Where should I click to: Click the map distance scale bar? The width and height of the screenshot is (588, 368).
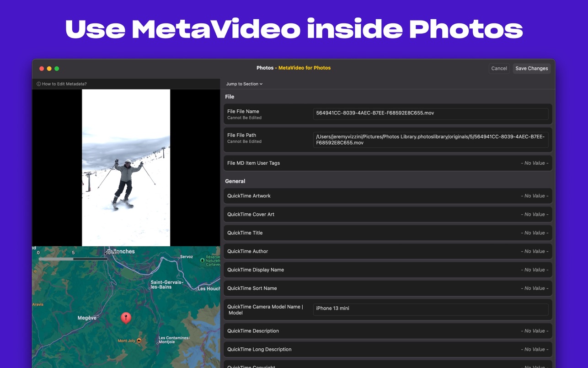73,259
